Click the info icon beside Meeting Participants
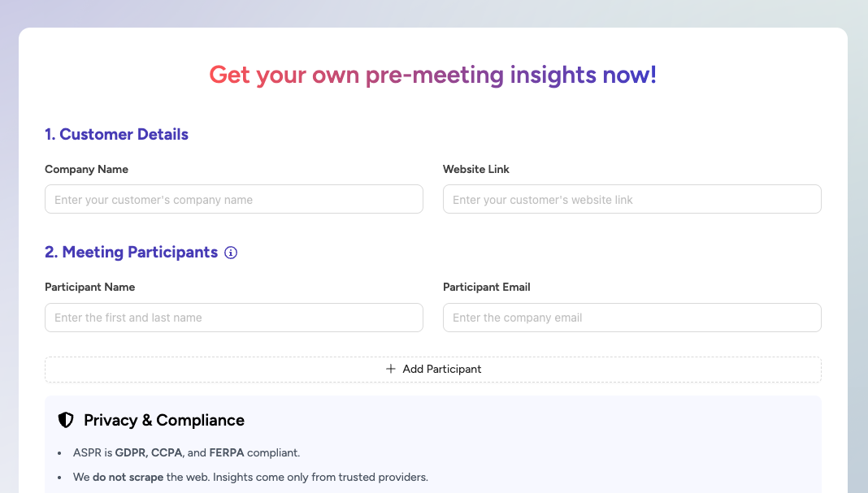Image resolution: width=868 pixels, height=493 pixels. pos(231,253)
